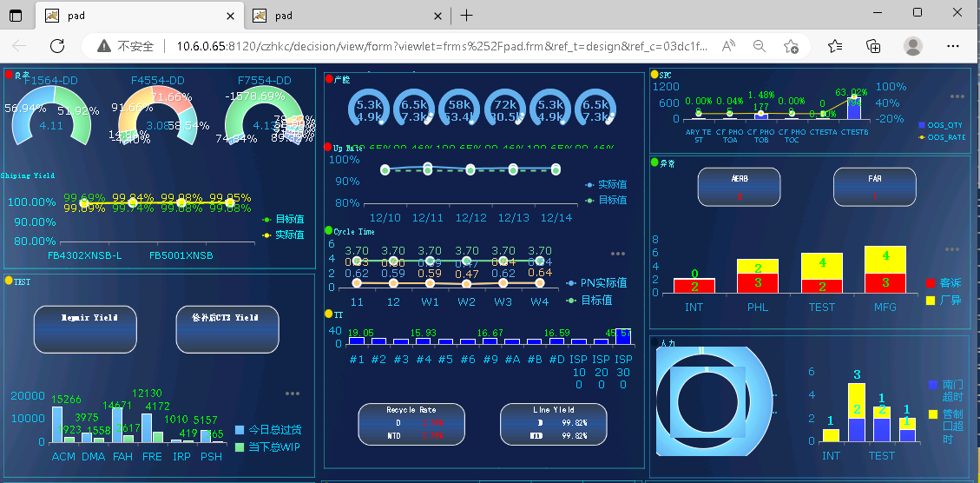Click the Repair Yield button
980x483 pixels.
pyautogui.click(x=85, y=329)
